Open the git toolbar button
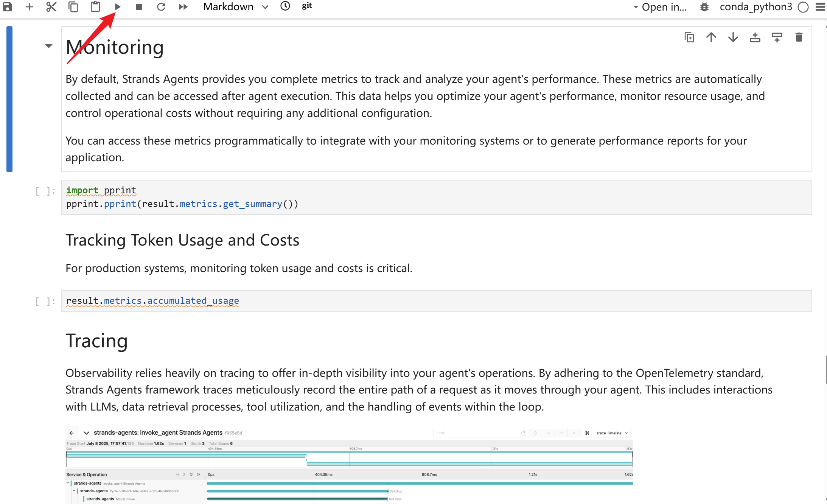Screen dimensions: 827x504 click(307, 6)
